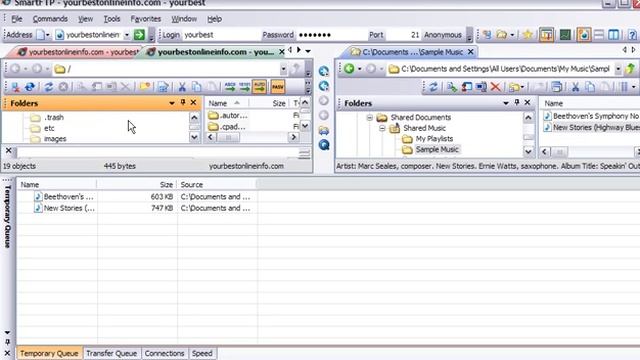Close the remote Folders panel
The height and width of the screenshot is (360, 640).
click(x=193, y=102)
